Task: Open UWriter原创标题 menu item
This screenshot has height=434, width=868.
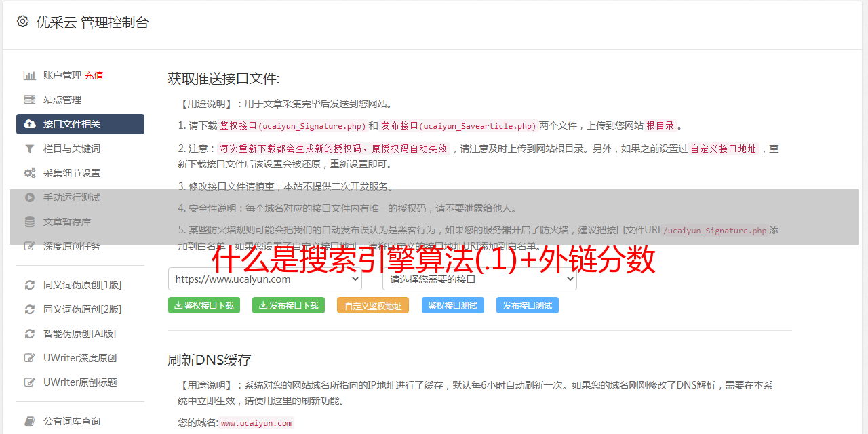Action: click(x=80, y=382)
